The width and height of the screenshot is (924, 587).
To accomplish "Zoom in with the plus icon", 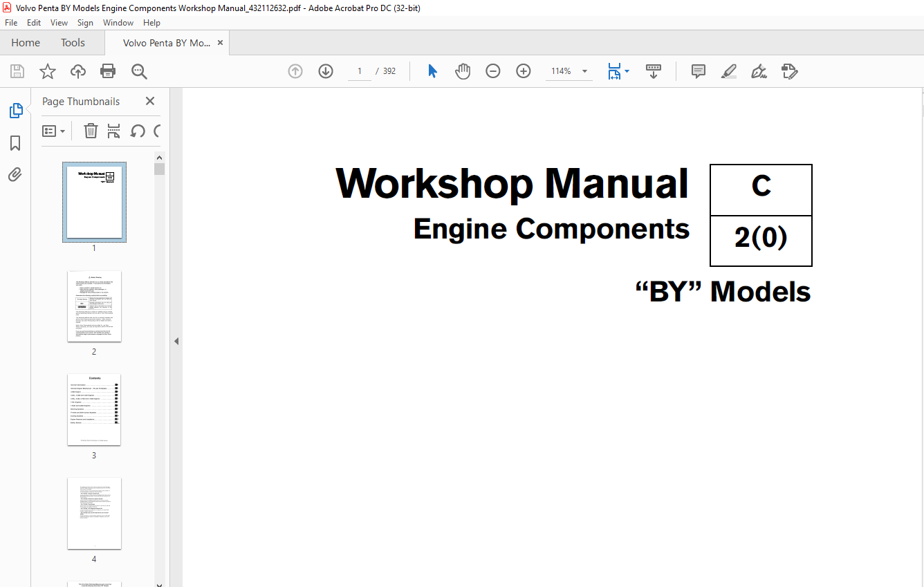I will pyautogui.click(x=524, y=71).
